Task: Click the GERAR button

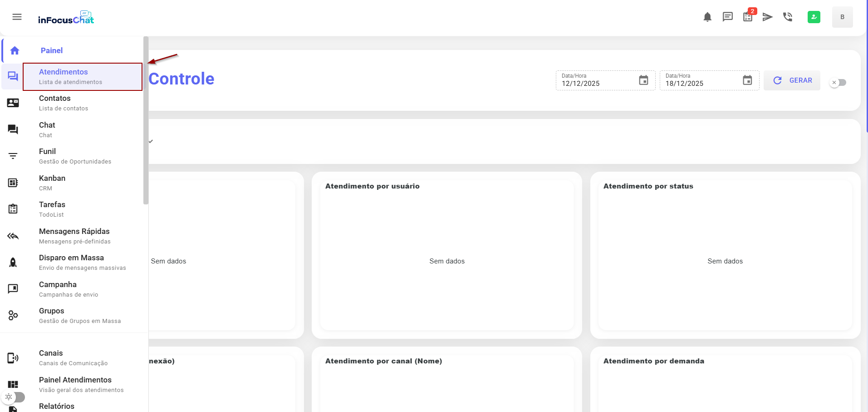Action: click(x=792, y=80)
